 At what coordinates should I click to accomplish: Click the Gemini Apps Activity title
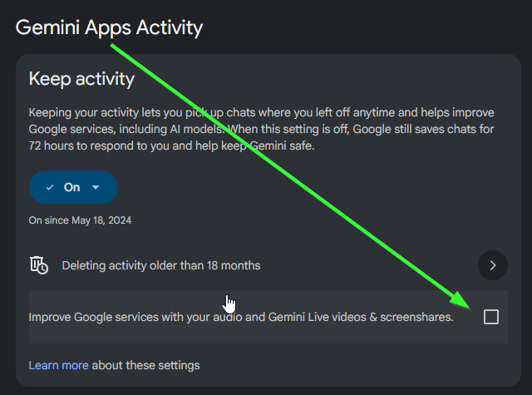[109, 27]
